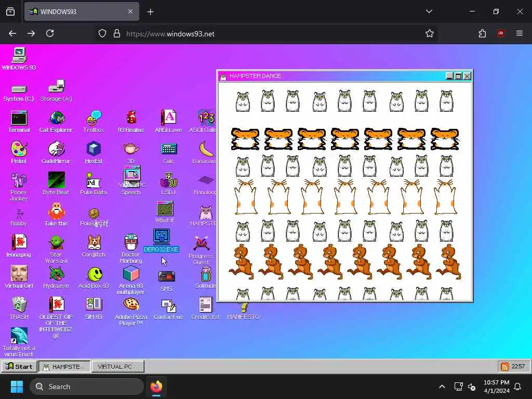
Task: Minimize the HAMPSTER DANCE window
Action: 449,76
